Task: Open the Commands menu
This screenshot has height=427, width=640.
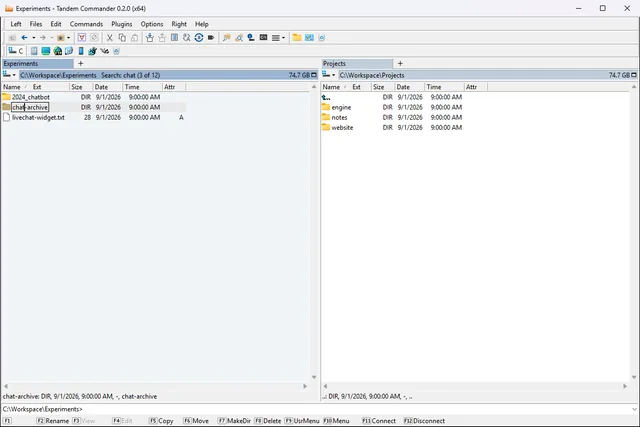Action: click(x=86, y=24)
